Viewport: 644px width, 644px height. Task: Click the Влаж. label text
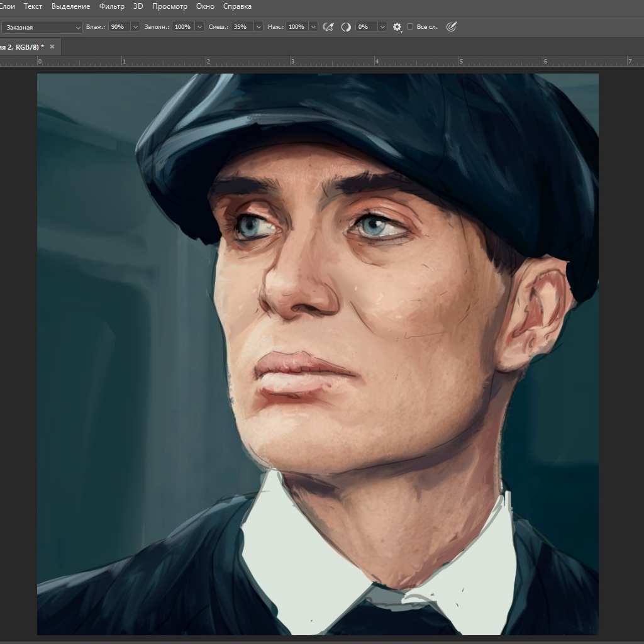coord(96,26)
